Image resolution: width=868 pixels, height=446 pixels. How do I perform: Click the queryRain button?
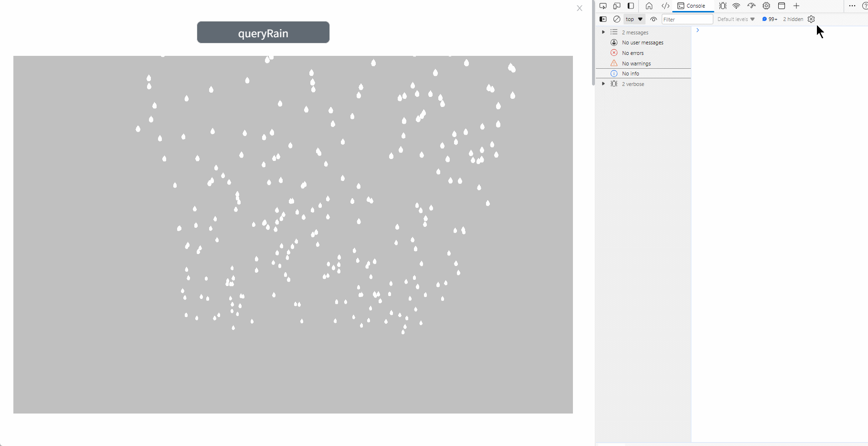coord(263,32)
